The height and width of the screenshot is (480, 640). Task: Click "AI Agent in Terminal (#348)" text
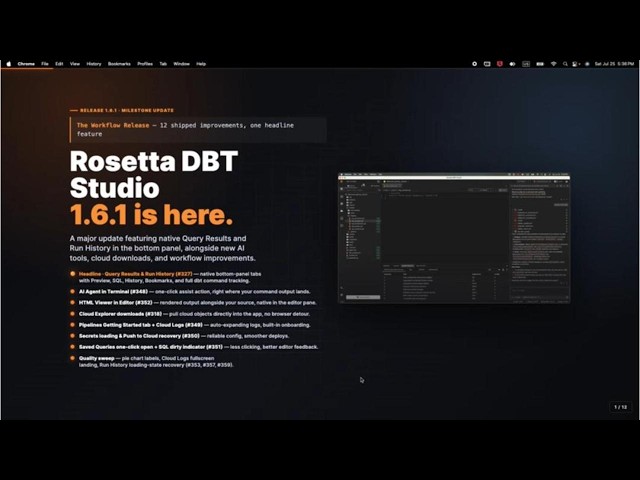[x=113, y=291]
